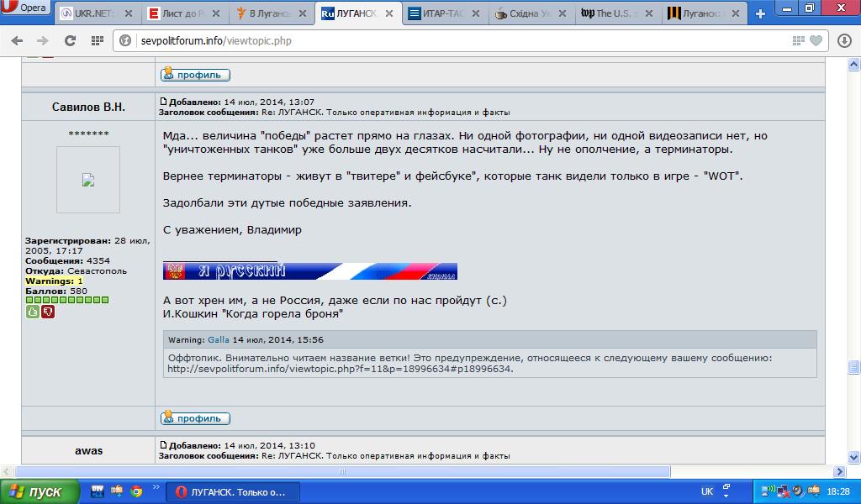The width and height of the screenshot is (861, 504).
Task: Give thumbs down to Савилов В.Н.
Action: [48, 312]
